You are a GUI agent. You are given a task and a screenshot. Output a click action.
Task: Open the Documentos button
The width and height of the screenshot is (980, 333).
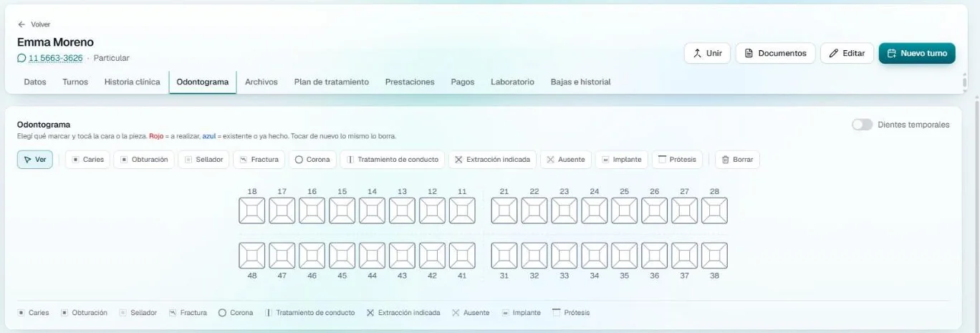(x=775, y=53)
